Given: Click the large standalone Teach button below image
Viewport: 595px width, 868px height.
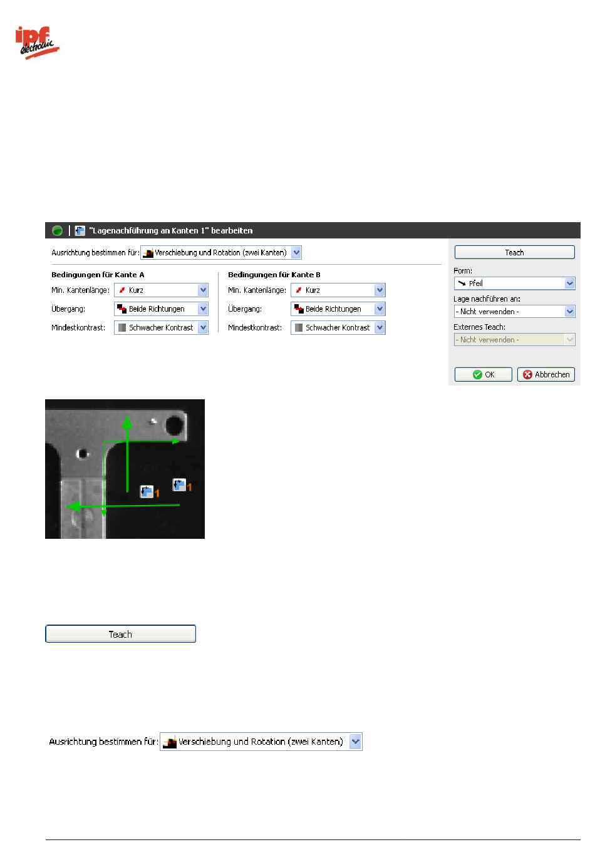Looking at the screenshot, I should click(120, 634).
